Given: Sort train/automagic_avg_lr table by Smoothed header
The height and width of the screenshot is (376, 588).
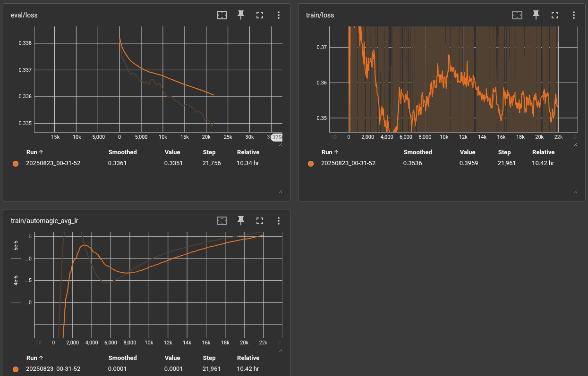Looking at the screenshot, I should (x=122, y=358).
